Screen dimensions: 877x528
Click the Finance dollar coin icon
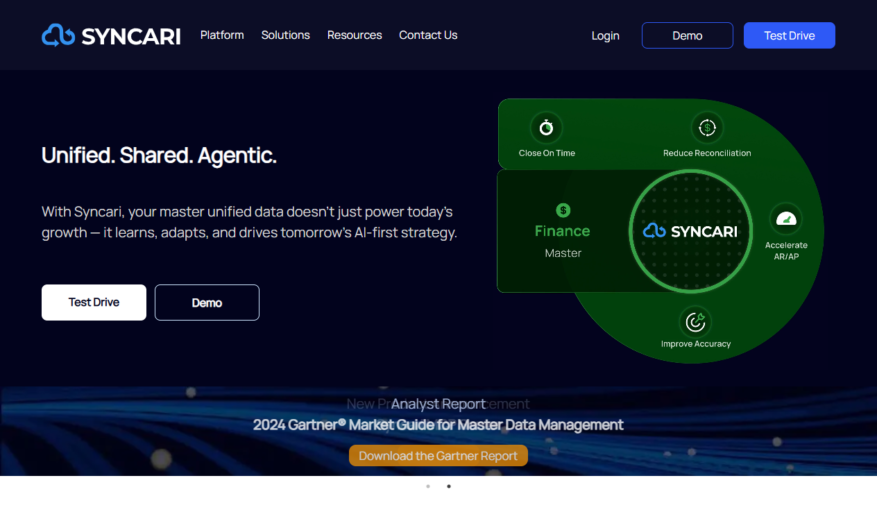(563, 210)
